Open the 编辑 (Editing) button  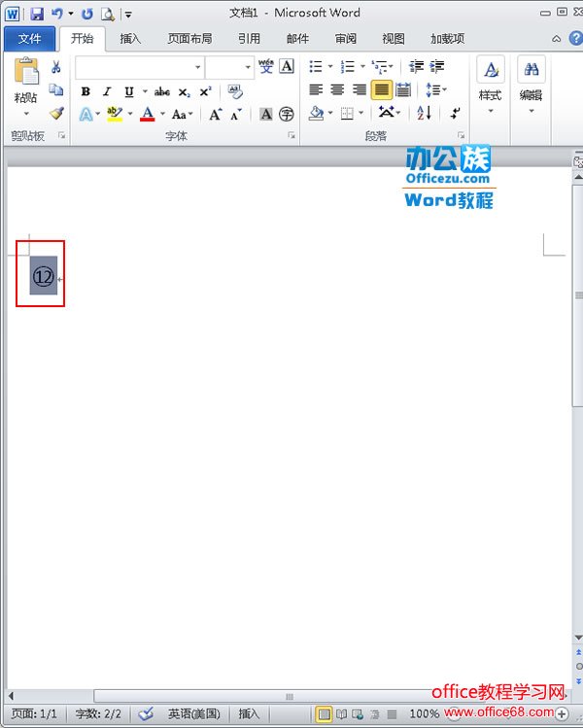pos(531,86)
